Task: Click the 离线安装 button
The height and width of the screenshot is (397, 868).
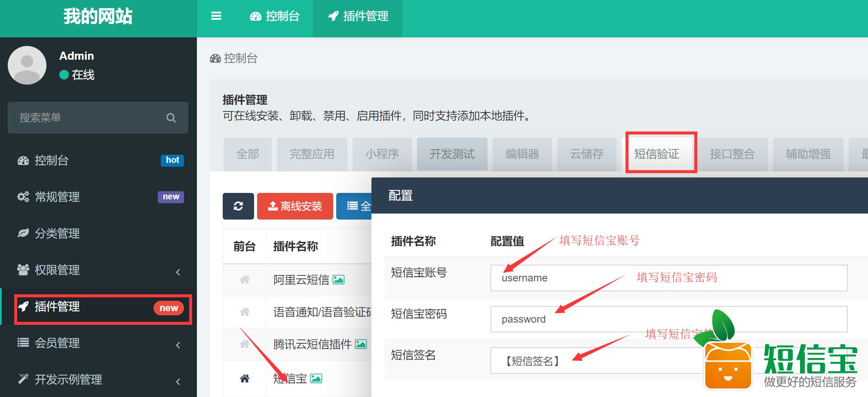Action: click(x=295, y=206)
